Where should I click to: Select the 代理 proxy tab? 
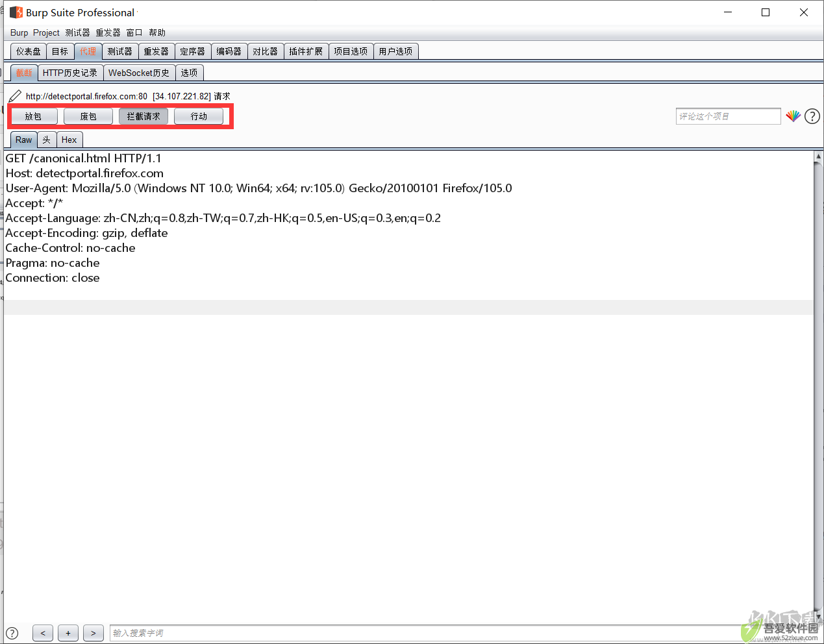(x=88, y=51)
